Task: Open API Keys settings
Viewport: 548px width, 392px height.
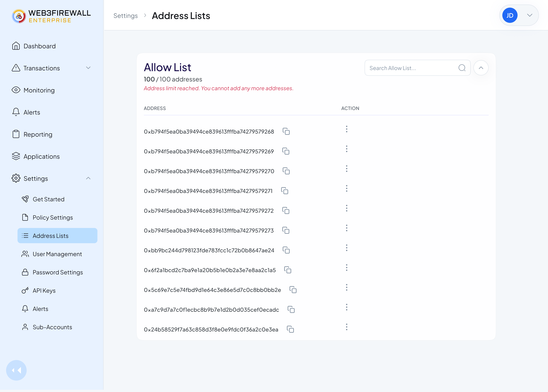Action: pyautogui.click(x=38, y=290)
